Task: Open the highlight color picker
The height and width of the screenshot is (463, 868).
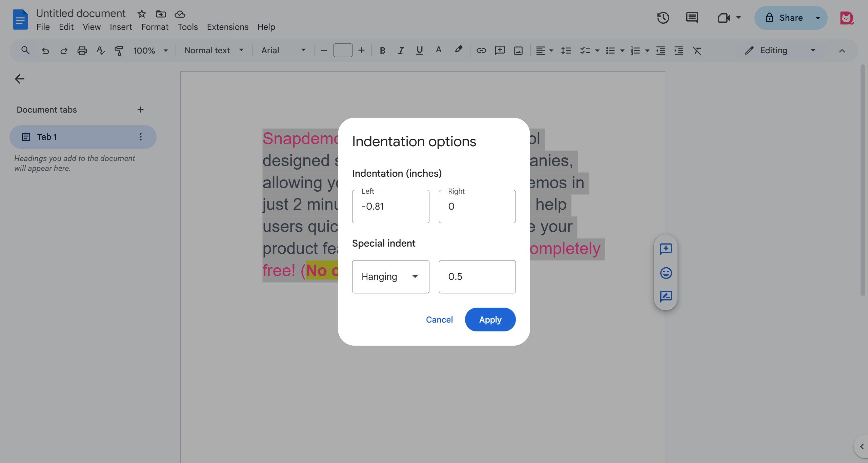Action: [458, 50]
